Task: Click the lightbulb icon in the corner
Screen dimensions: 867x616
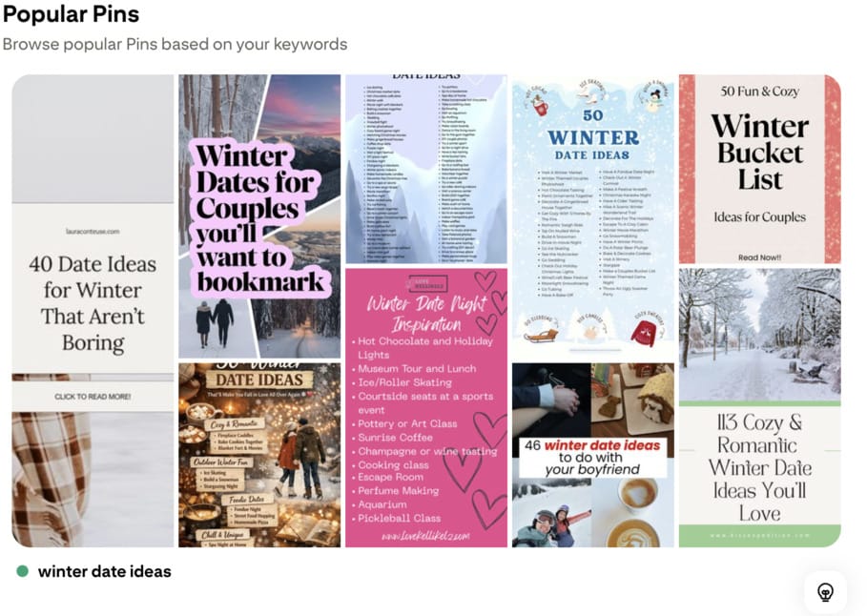Action: (x=825, y=592)
